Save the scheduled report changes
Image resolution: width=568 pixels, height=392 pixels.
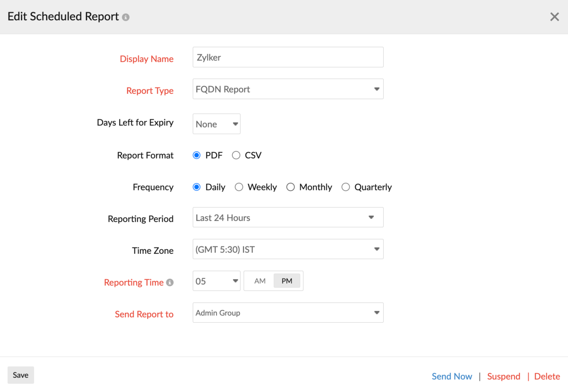pyautogui.click(x=21, y=375)
